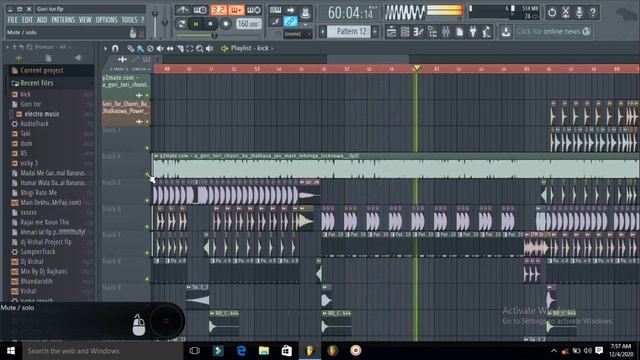Switch pattern/song mode toggle
The image size is (640, 360).
[x=181, y=24]
